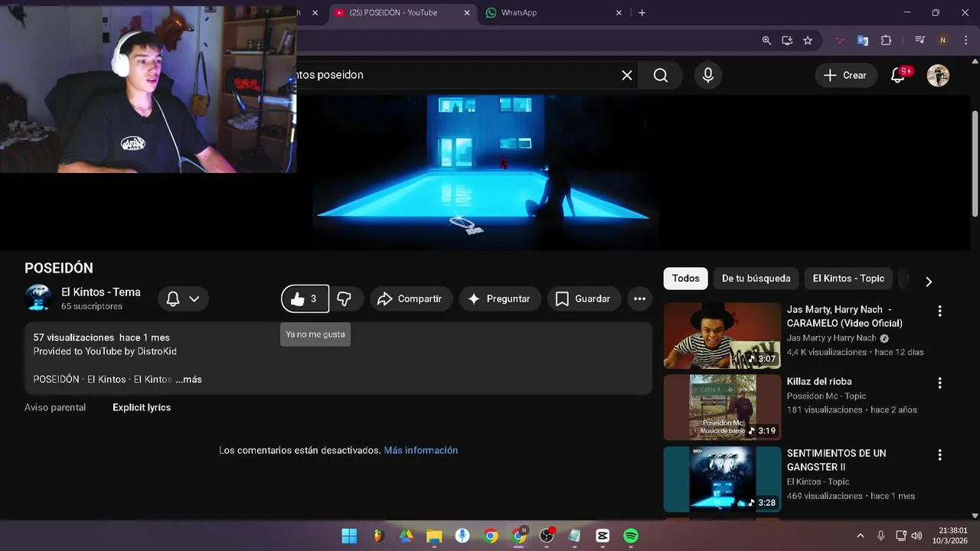Show hidden system tray icons
This screenshot has width=980, height=551.
coord(860,536)
